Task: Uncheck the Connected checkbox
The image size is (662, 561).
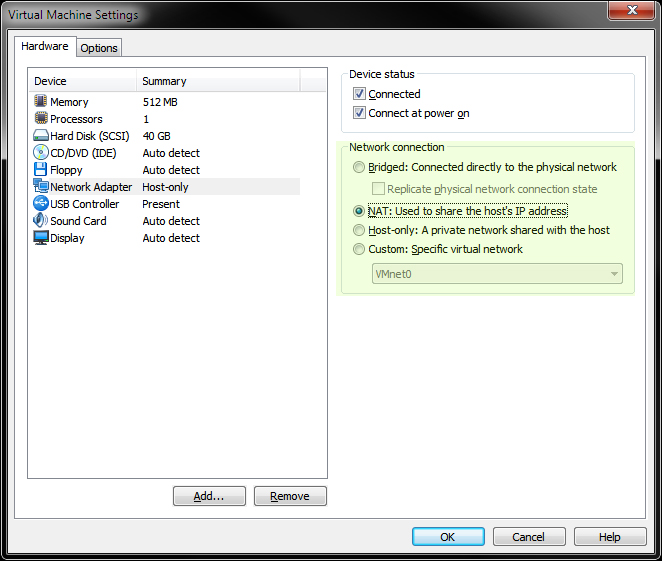Action: tap(360, 94)
